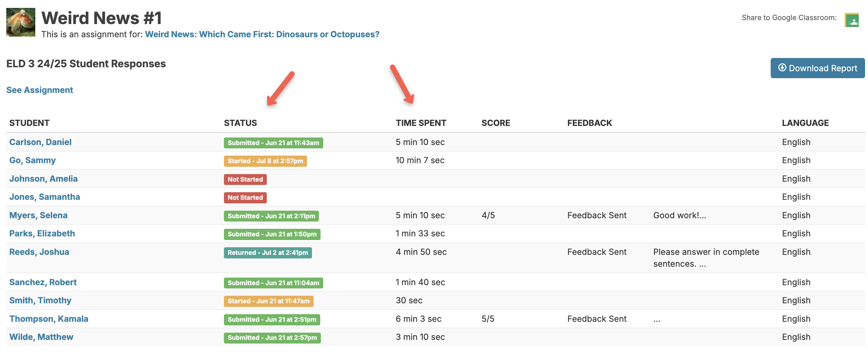Click the 'Good work!...' feedback text
The image size is (868, 360).
point(680,216)
